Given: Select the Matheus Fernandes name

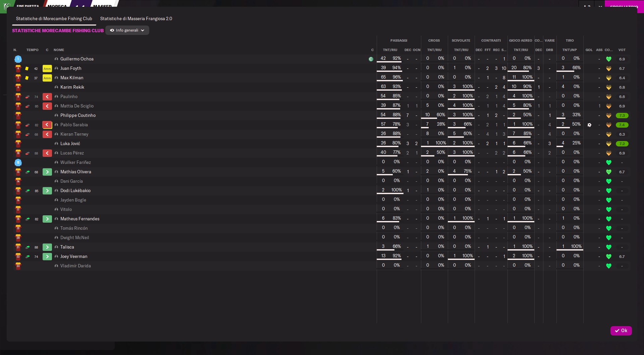Looking at the screenshot, I should pos(80,219).
